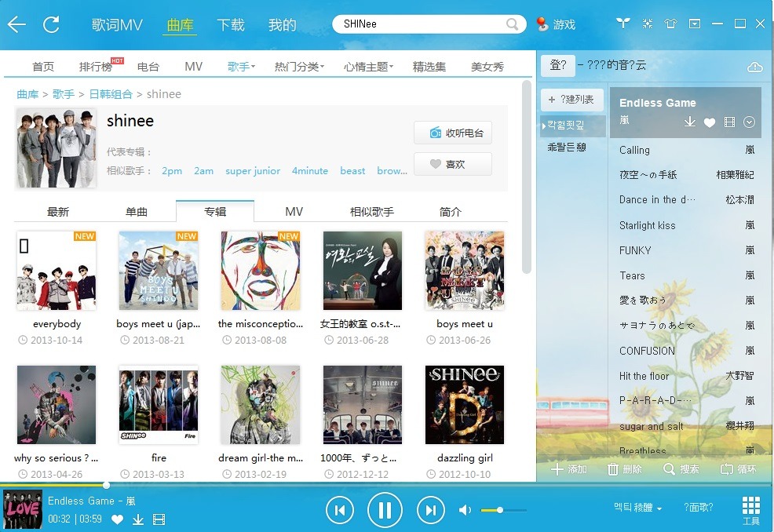
Task: Switch to 下载 tab
Action: point(231,24)
